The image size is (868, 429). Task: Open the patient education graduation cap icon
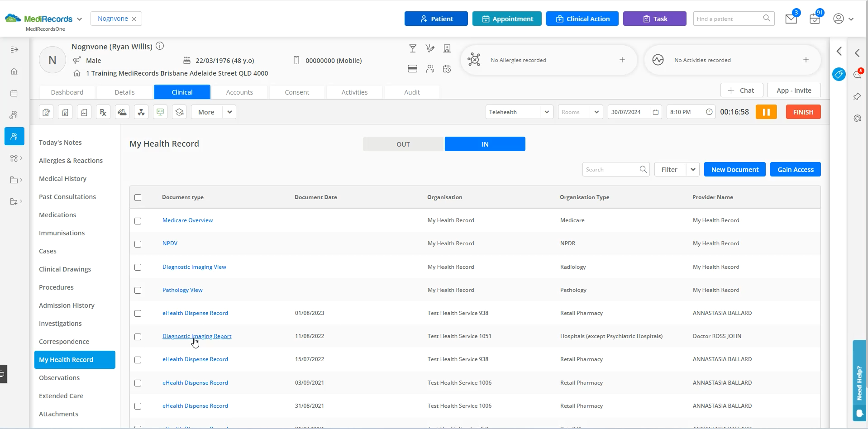(179, 112)
